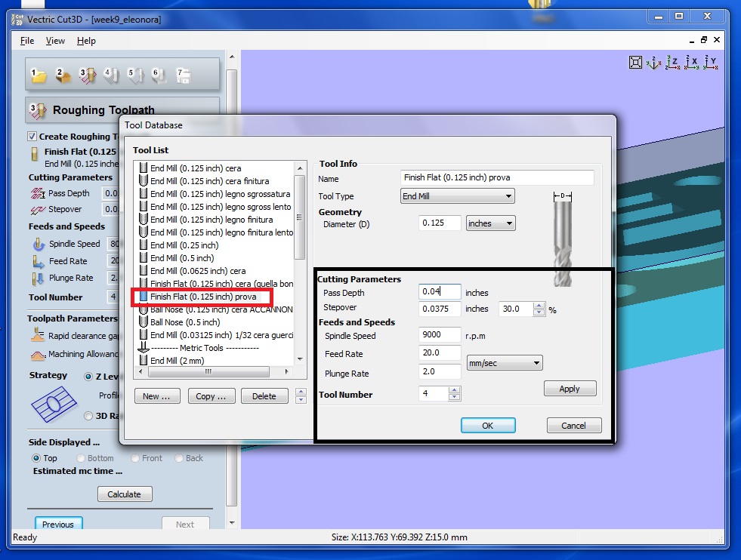Decrease the Tool Number spinner
741x560 pixels.
454,396
